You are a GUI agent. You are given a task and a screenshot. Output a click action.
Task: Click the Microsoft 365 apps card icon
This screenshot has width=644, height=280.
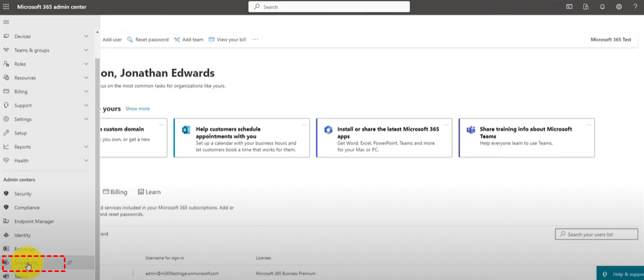click(x=328, y=130)
